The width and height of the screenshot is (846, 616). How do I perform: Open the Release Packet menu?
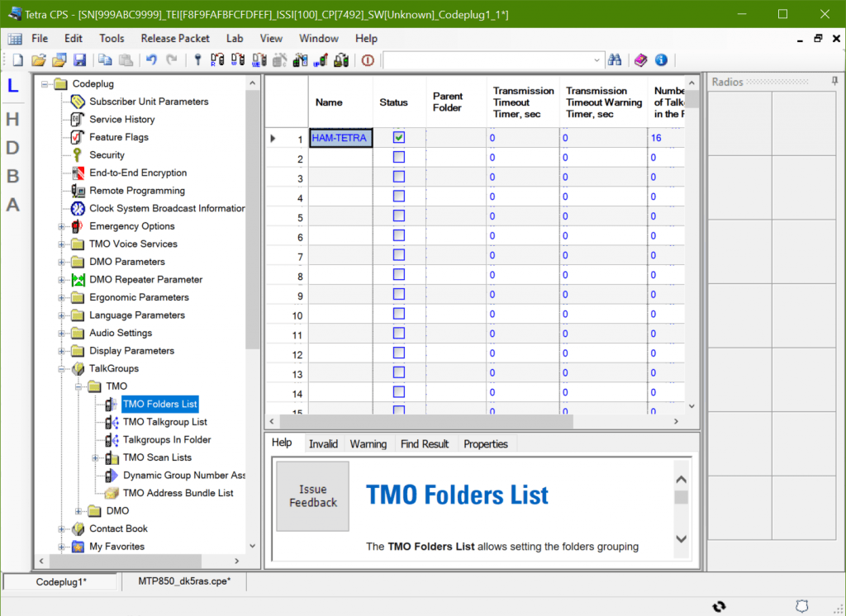click(x=175, y=38)
